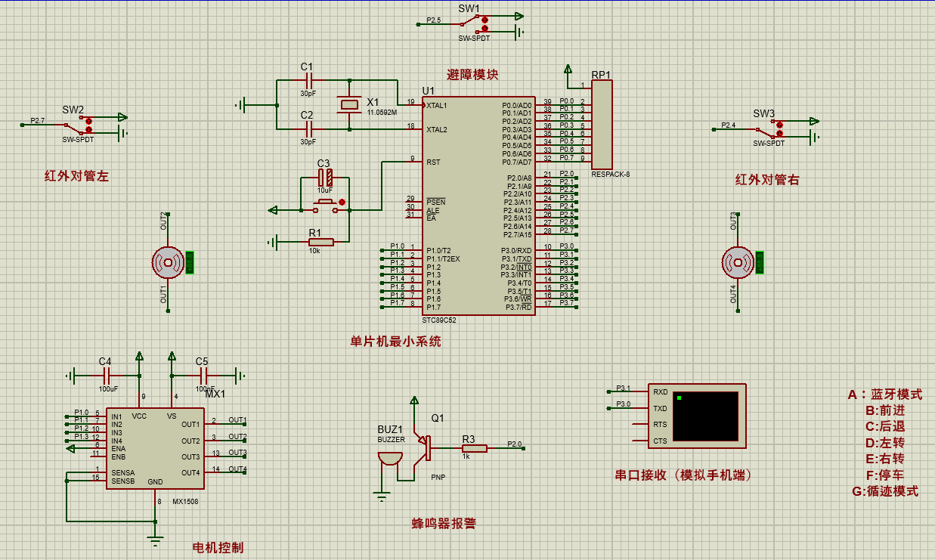Viewport: 935px width, 560px height.
Task: Click the 'D:左转' text
Action: click(885, 443)
